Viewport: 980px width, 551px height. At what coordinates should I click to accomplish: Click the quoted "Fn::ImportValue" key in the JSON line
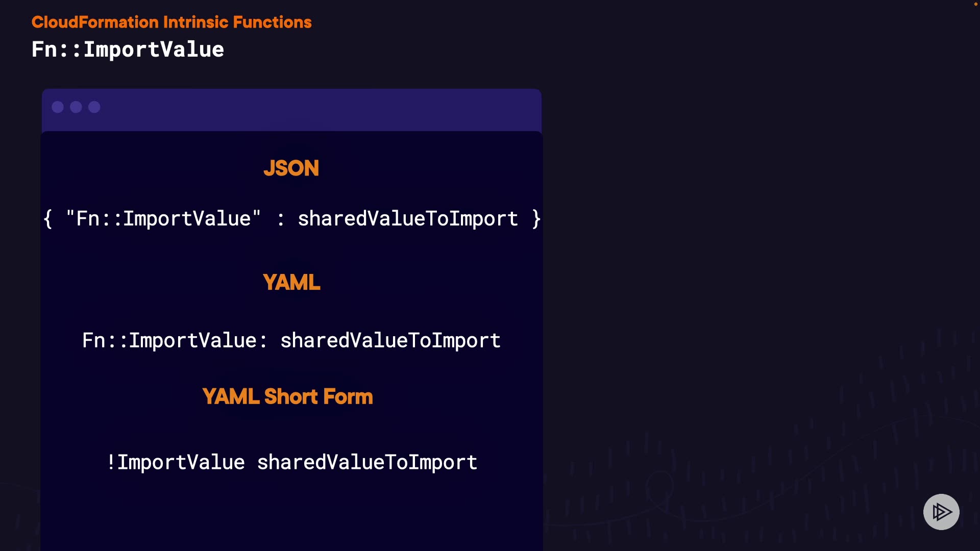coord(163,219)
